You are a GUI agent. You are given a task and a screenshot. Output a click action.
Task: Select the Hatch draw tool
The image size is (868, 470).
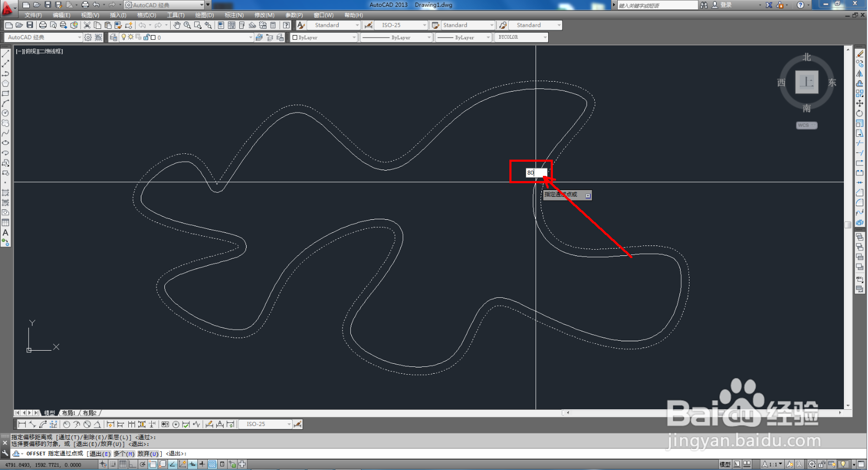click(6, 193)
